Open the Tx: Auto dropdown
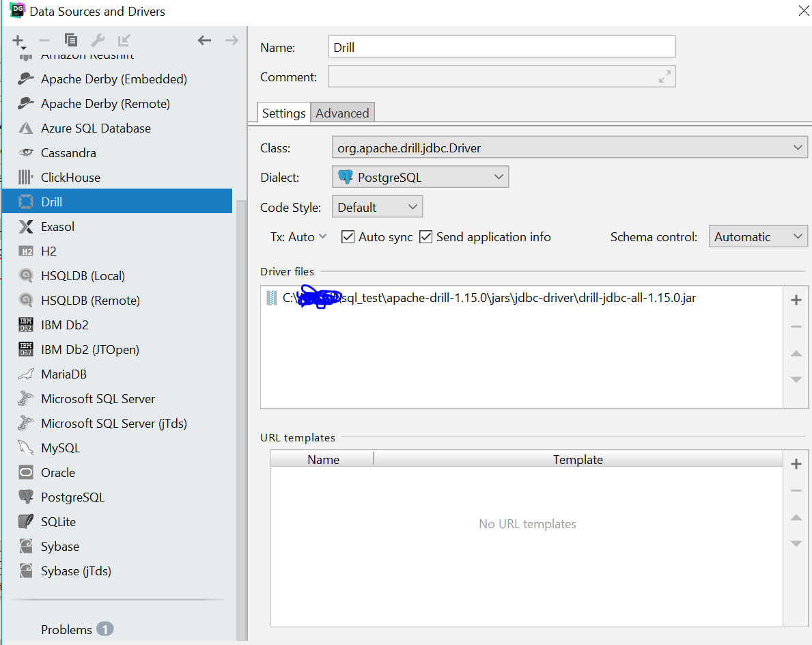 (x=298, y=237)
